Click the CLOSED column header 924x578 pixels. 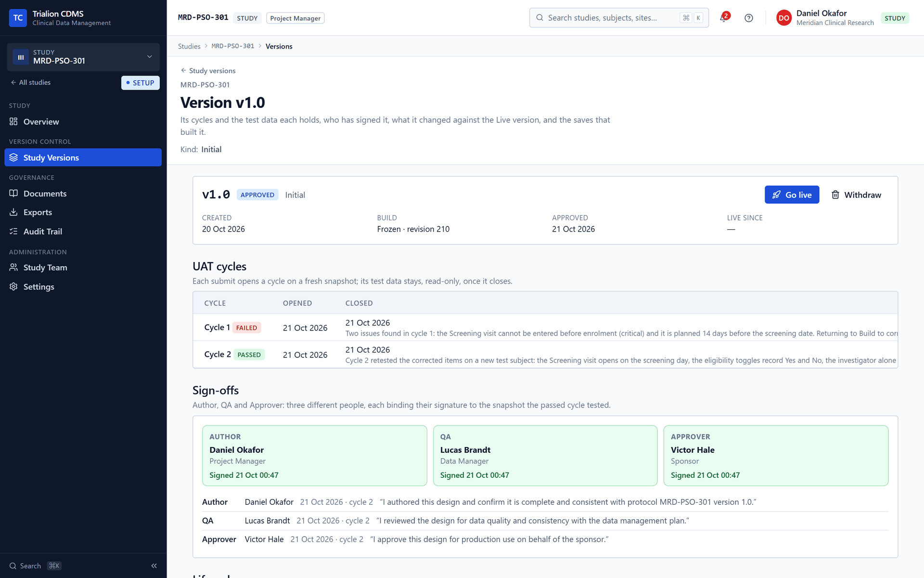pyautogui.click(x=359, y=303)
